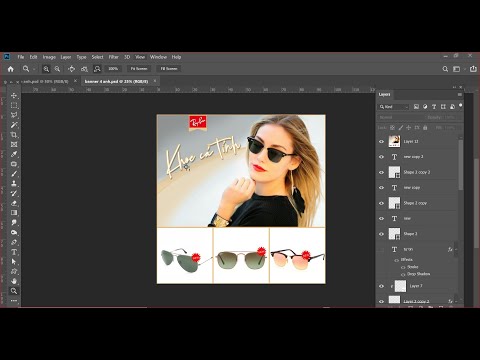
Task: Open the Image menu
Action: tap(49, 57)
